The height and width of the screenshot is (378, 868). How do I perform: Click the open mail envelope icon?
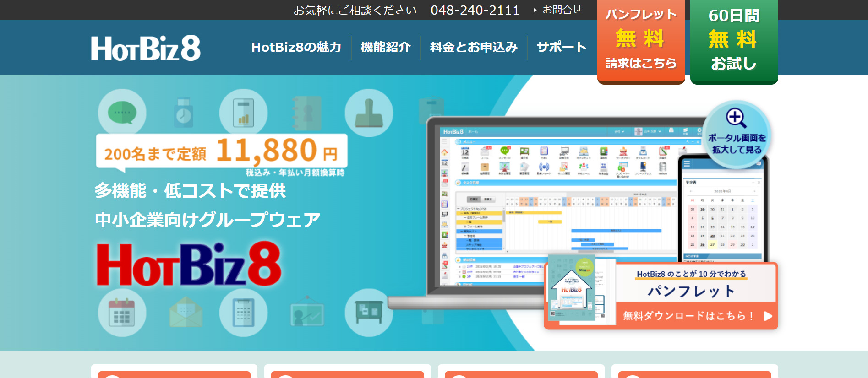click(186, 313)
